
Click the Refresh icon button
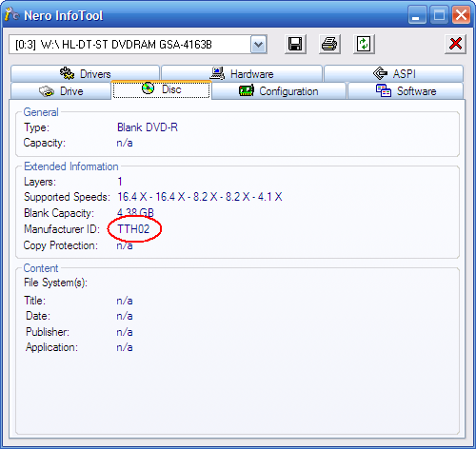coord(364,44)
